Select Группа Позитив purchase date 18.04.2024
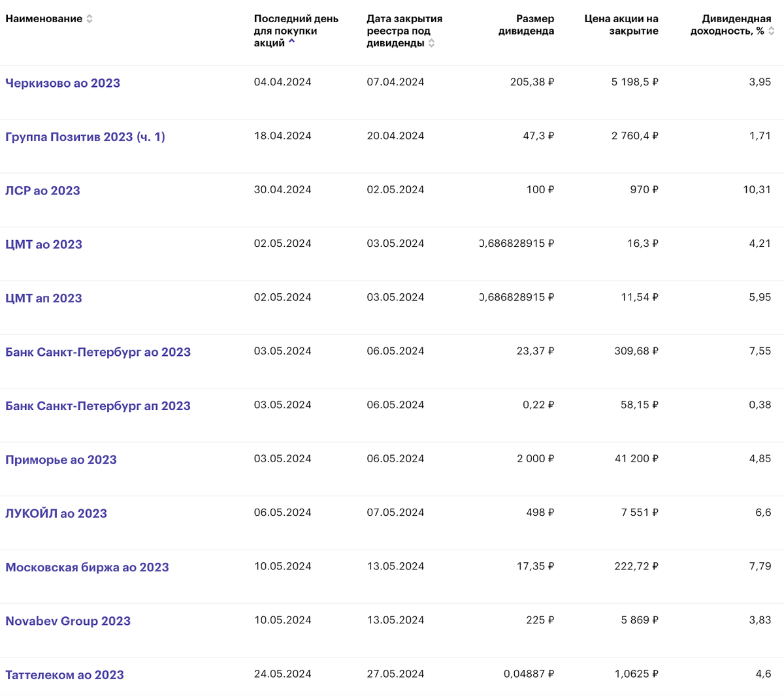Viewport: 784px width, 696px height. 283,136
